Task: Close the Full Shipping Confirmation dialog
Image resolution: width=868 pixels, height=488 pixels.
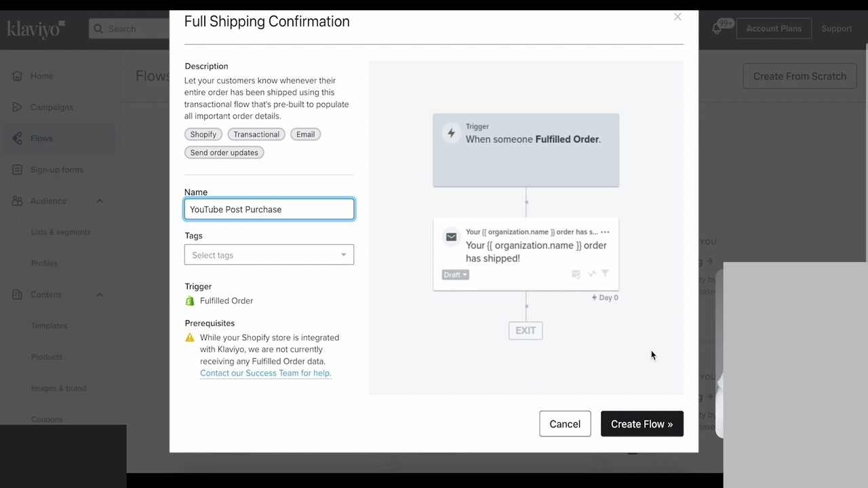Action: click(677, 17)
